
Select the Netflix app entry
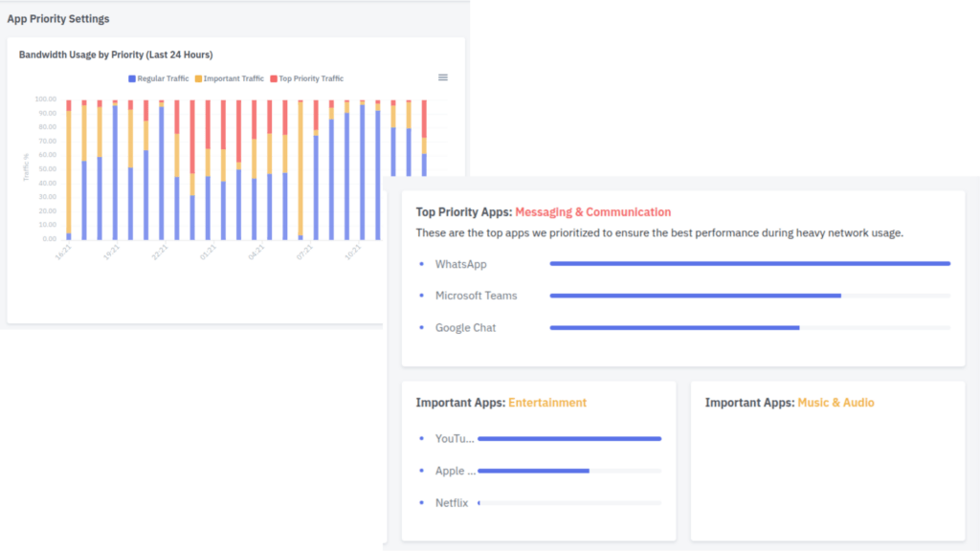click(452, 502)
